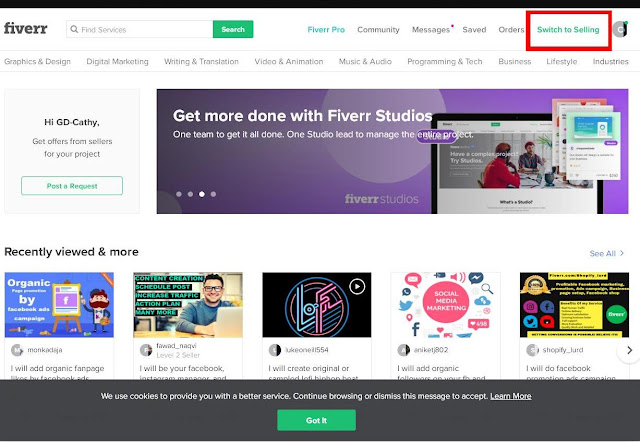
Task: Open lukeoneill554 seller name
Action: pos(307,350)
